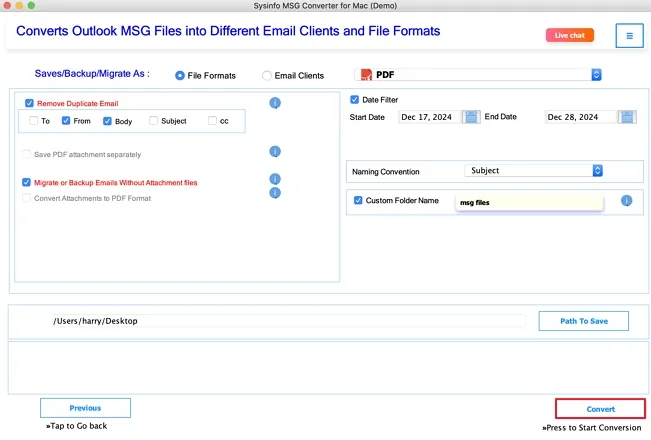This screenshot has height=440, width=651.
Task: Uncheck the From criteria checkbox
Action: [x=66, y=121]
